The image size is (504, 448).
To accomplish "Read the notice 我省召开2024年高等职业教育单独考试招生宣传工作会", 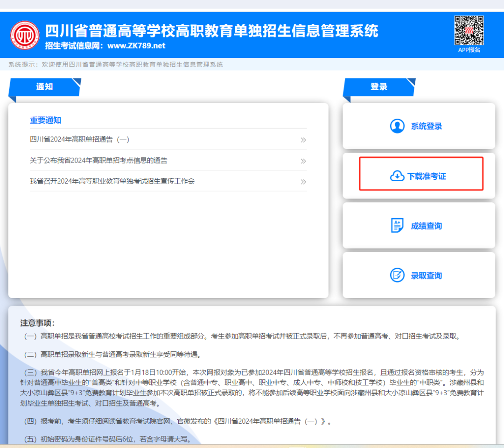I will pos(112,181).
